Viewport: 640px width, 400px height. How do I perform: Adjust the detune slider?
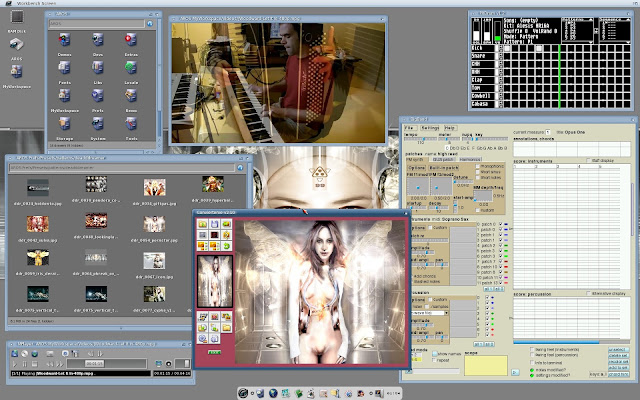(462, 181)
